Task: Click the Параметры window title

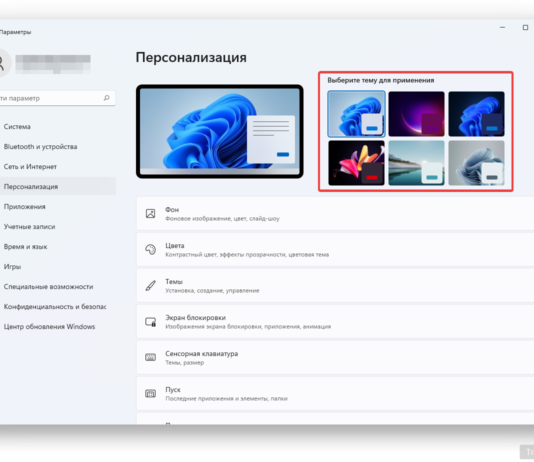Action: [x=16, y=32]
